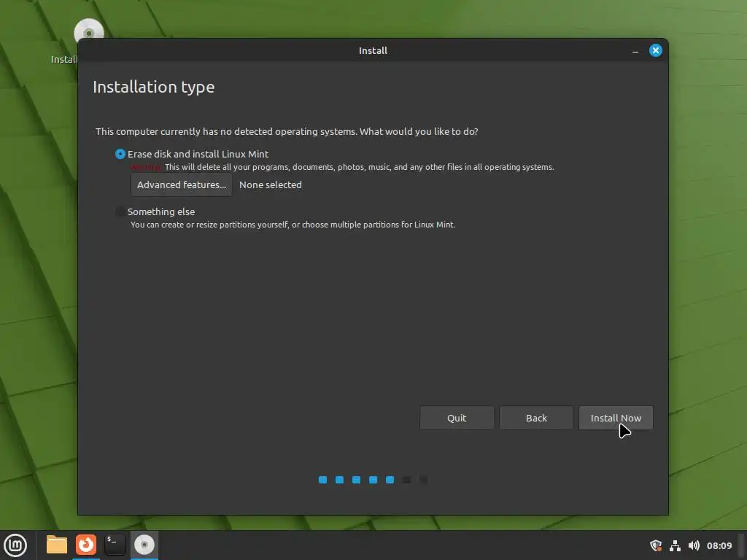Click the 'Installation type' heading
Viewport: 747px width, 560px height.
click(x=153, y=87)
